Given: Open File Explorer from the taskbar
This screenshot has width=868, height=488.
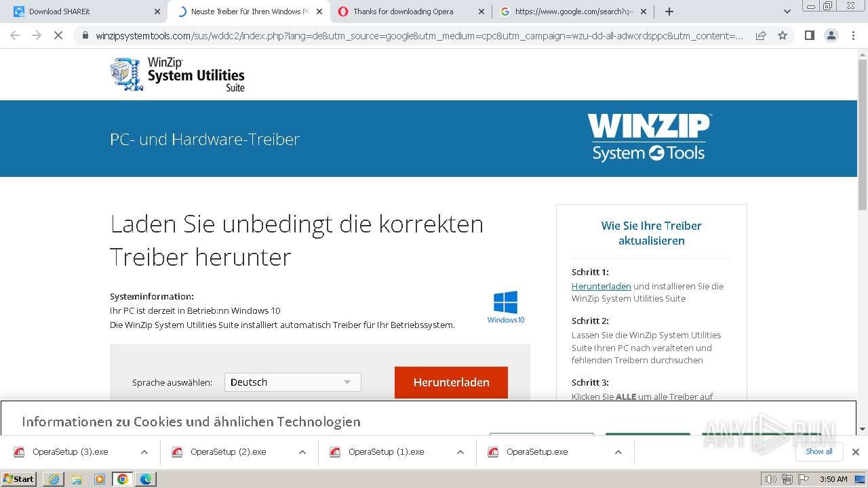Looking at the screenshot, I should [77, 479].
